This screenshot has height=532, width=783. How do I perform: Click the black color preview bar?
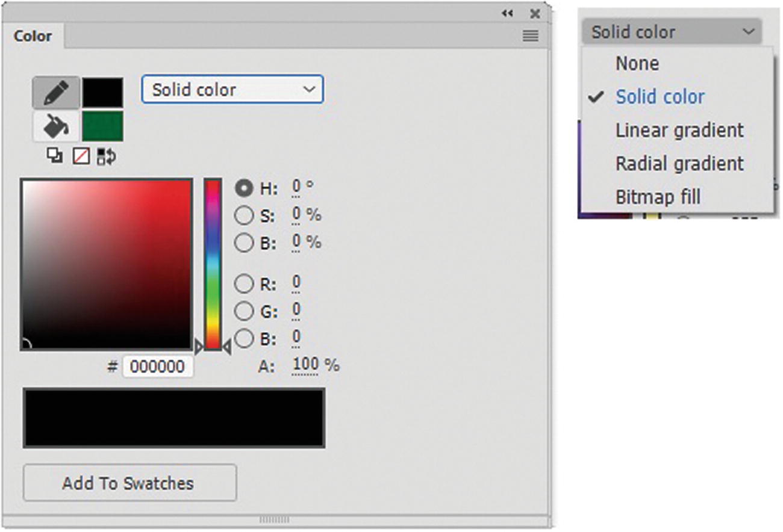[174, 418]
